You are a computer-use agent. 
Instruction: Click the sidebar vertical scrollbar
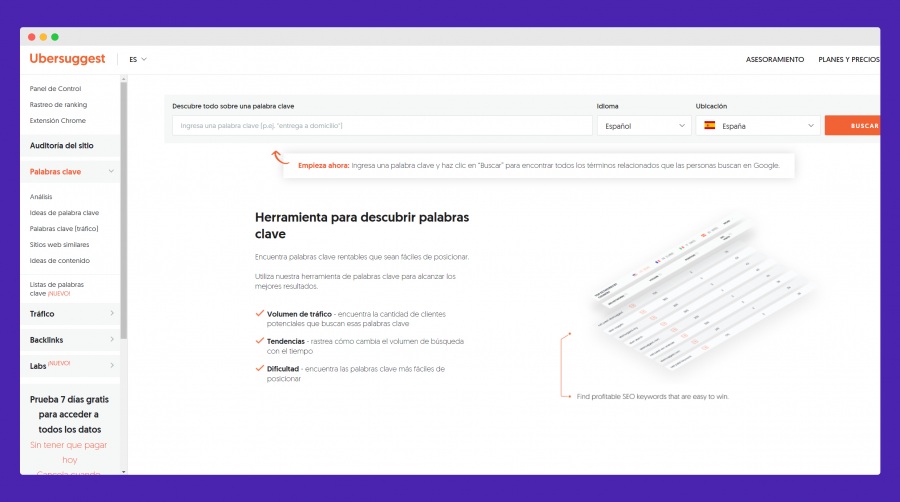123,210
